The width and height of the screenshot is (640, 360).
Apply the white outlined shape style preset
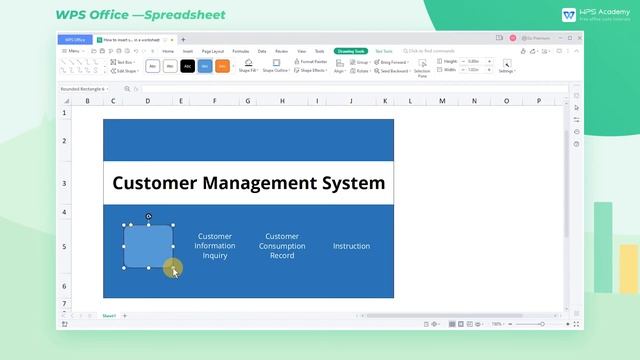click(153, 66)
